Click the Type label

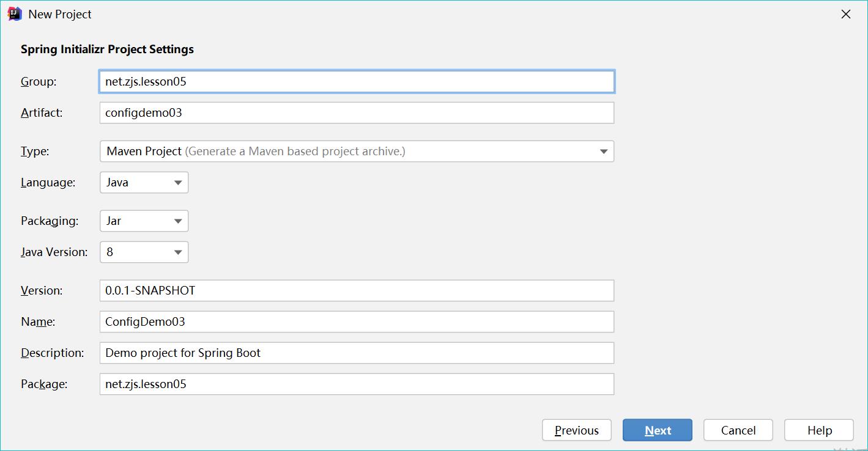(x=35, y=152)
